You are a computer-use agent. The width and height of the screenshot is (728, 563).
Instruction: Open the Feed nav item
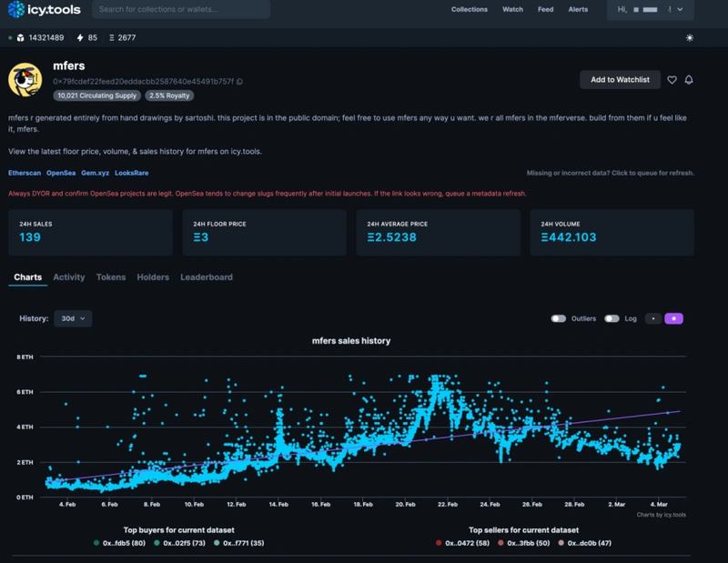(545, 9)
